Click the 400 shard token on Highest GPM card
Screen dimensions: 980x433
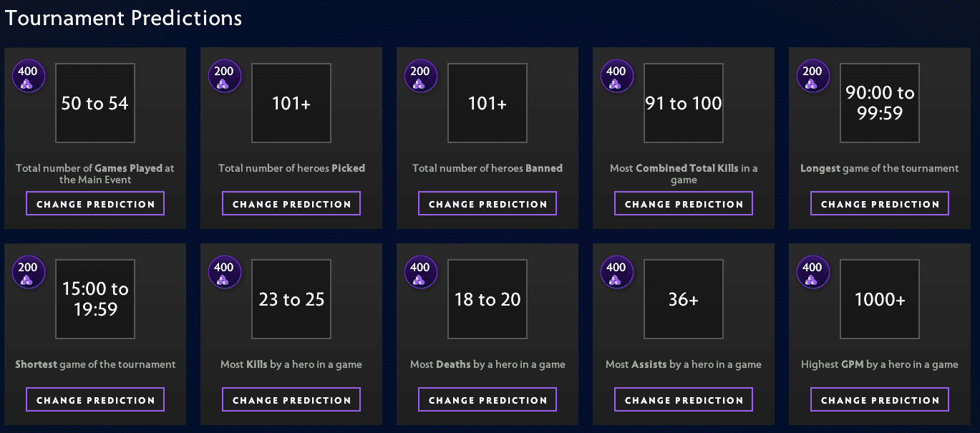pos(812,271)
